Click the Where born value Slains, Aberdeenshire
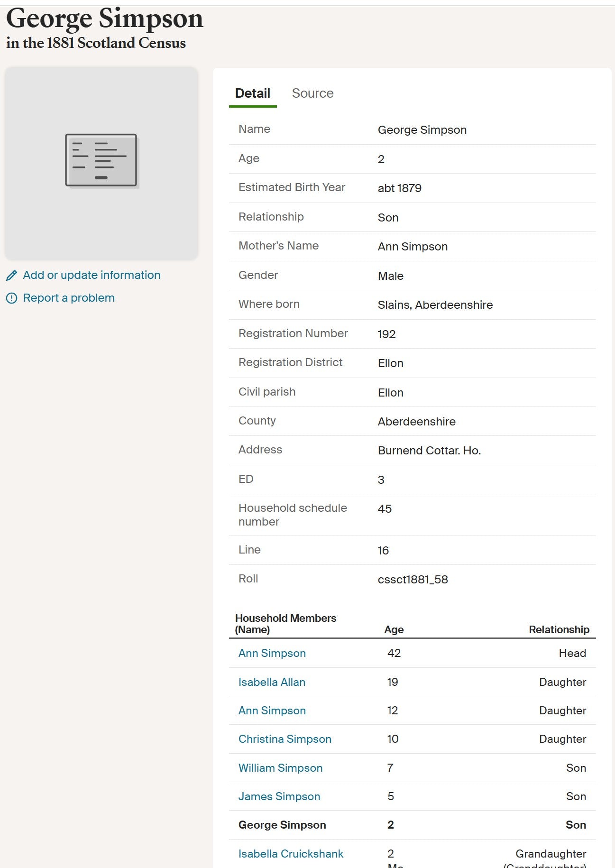 pos(435,305)
